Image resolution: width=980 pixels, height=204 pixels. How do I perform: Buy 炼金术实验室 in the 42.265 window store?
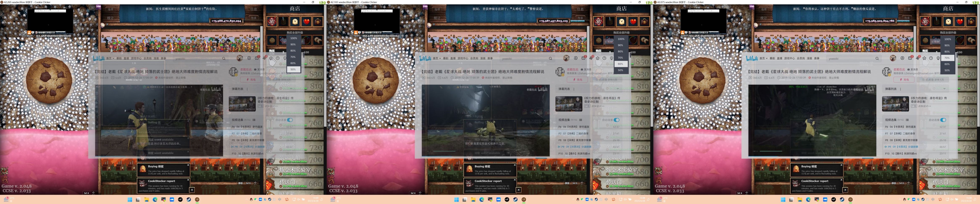295,171
